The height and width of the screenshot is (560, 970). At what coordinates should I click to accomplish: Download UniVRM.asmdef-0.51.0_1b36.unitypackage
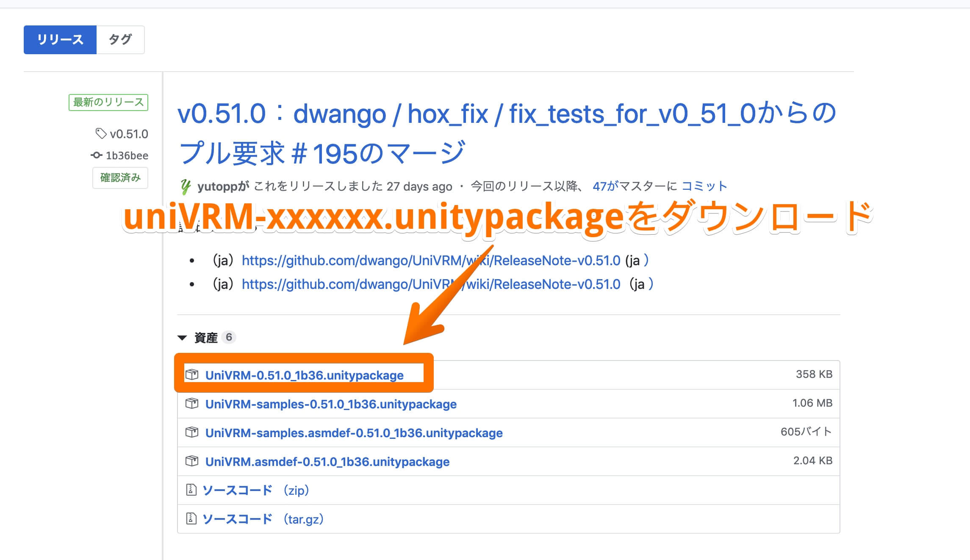pos(327,462)
